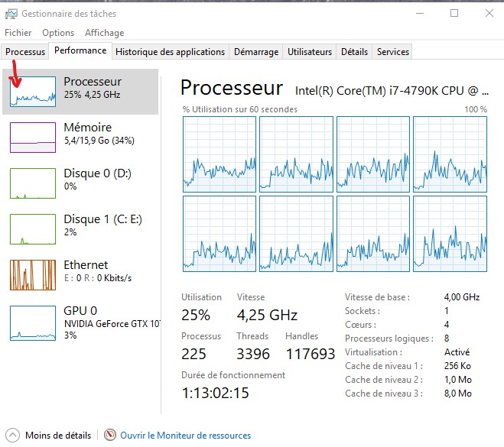Open the Ethernet activity graph icon
The height and width of the screenshot is (447, 504).
pyautogui.click(x=33, y=275)
